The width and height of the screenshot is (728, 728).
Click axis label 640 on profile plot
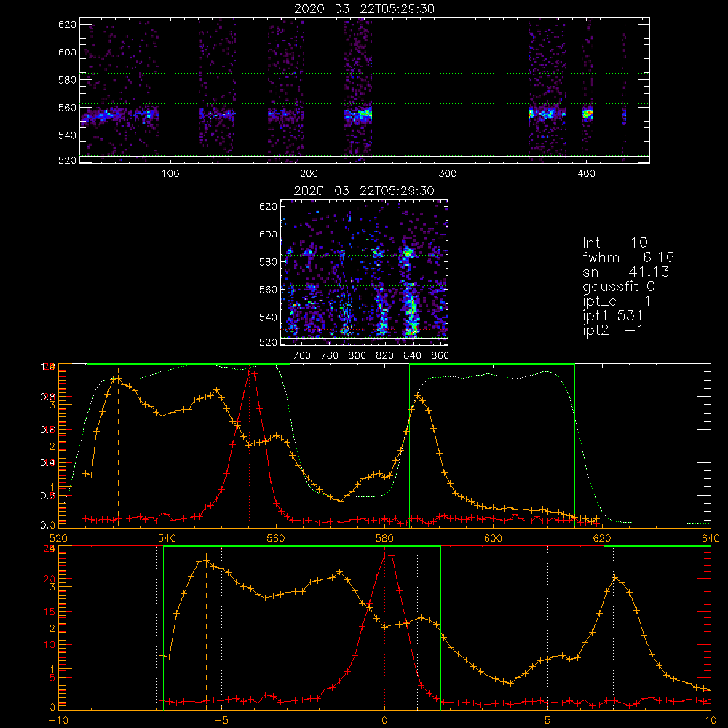point(711,538)
